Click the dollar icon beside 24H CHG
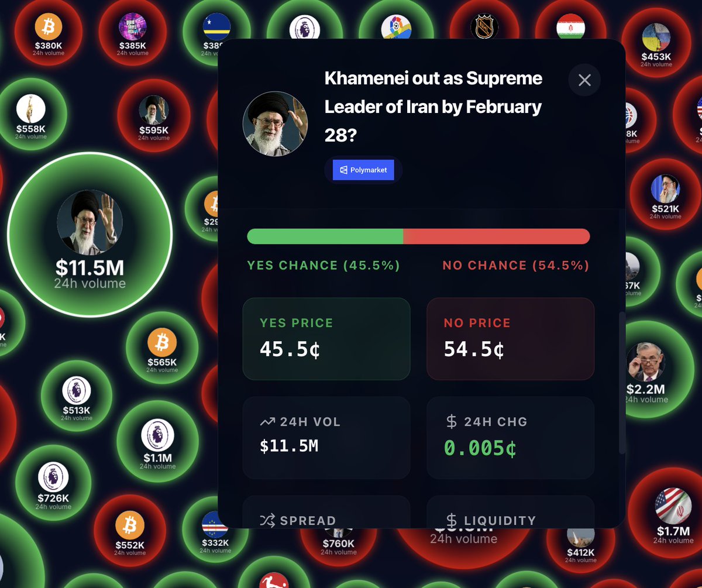702x588 pixels. tap(451, 422)
